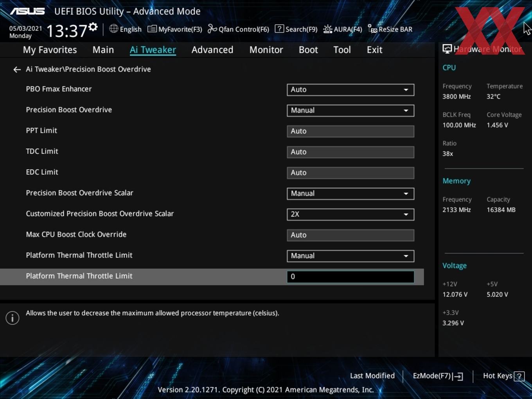Click Max CPU Boost Clock Override field
Viewport: 532px width, 399px height.
click(x=350, y=235)
